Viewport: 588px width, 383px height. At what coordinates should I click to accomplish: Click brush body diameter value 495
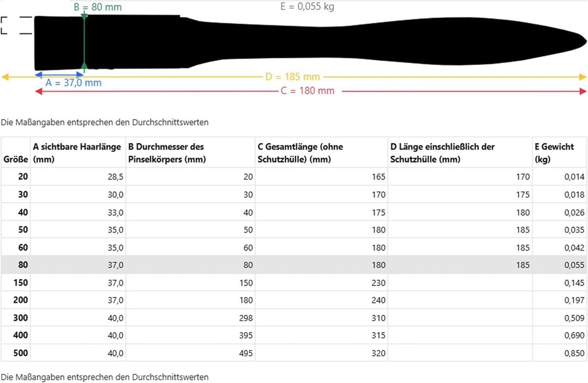246,353
